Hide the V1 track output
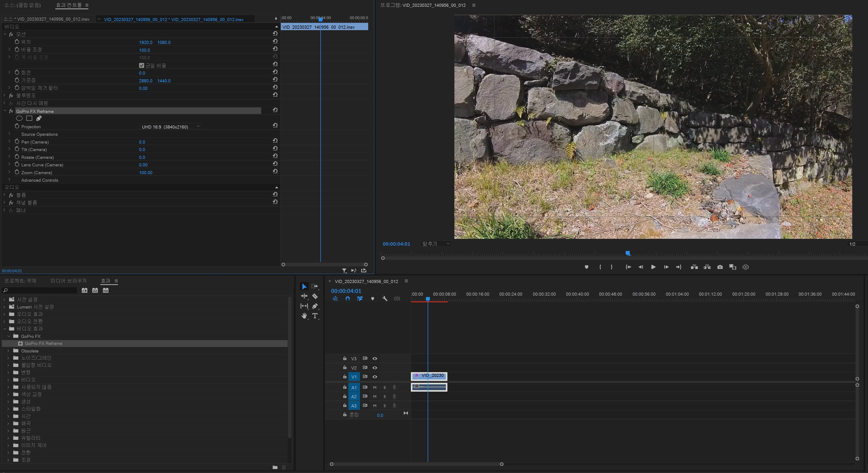 coord(375,377)
